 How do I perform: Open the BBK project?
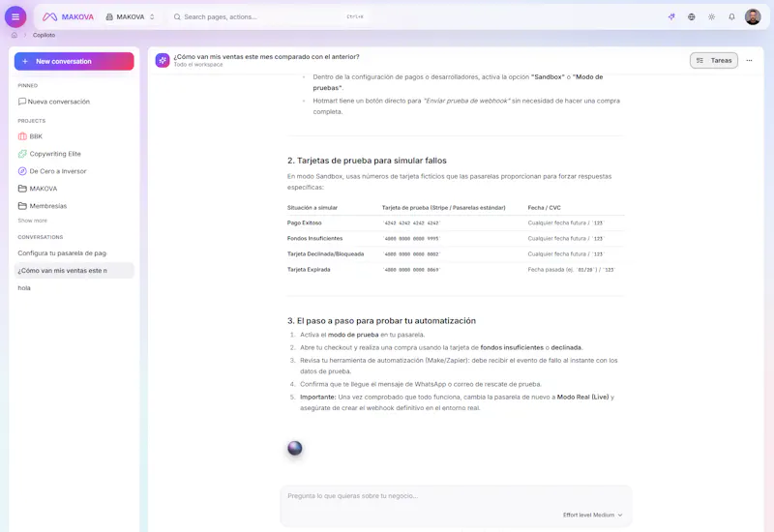click(74, 136)
